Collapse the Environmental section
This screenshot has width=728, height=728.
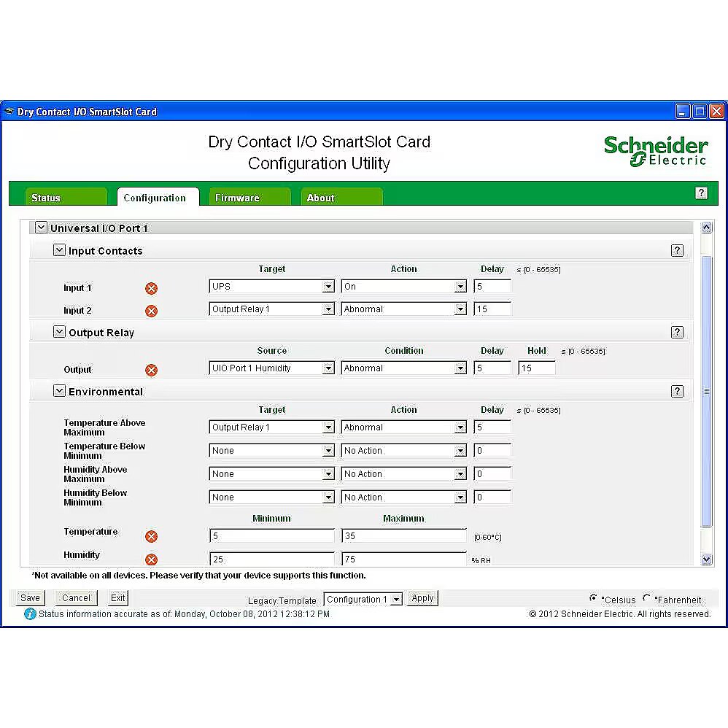(59, 390)
